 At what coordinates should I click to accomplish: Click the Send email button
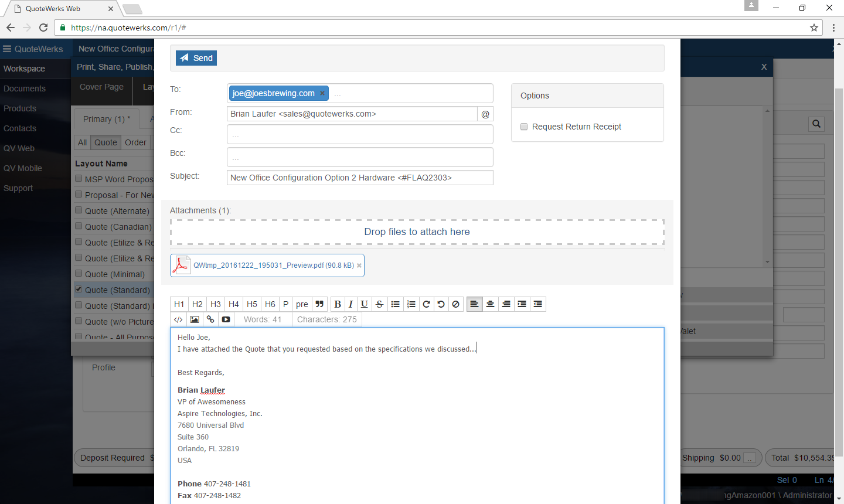(196, 58)
